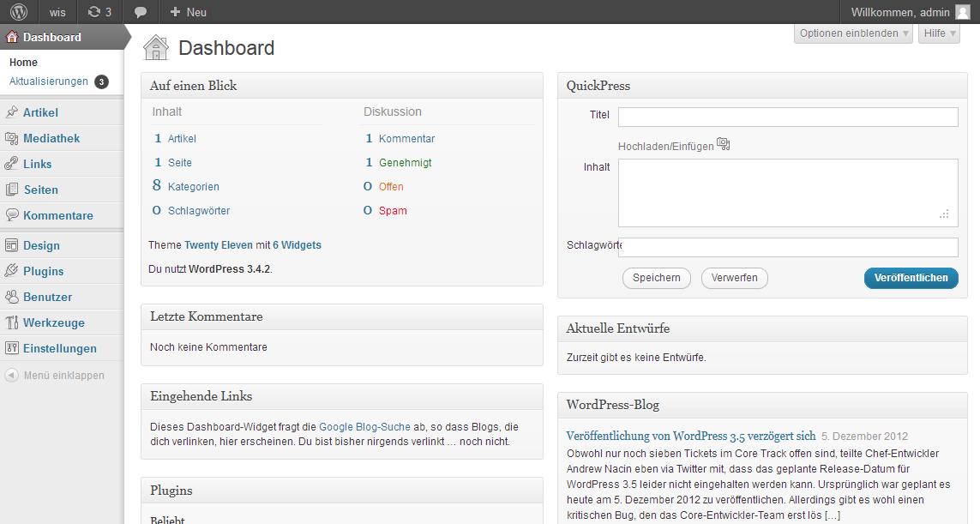Click the updates icon in the admin bar
The width and height of the screenshot is (980, 524).
coord(93,12)
